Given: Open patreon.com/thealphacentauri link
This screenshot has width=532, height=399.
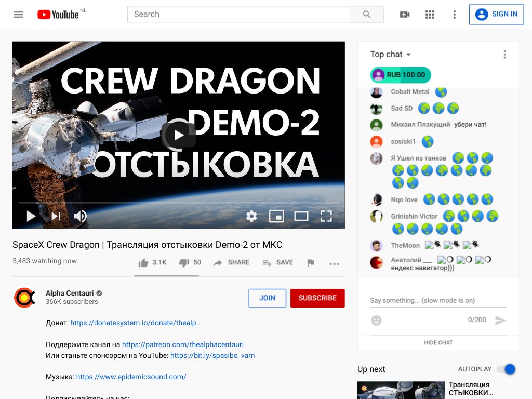Looking at the screenshot, I should 182,344.
